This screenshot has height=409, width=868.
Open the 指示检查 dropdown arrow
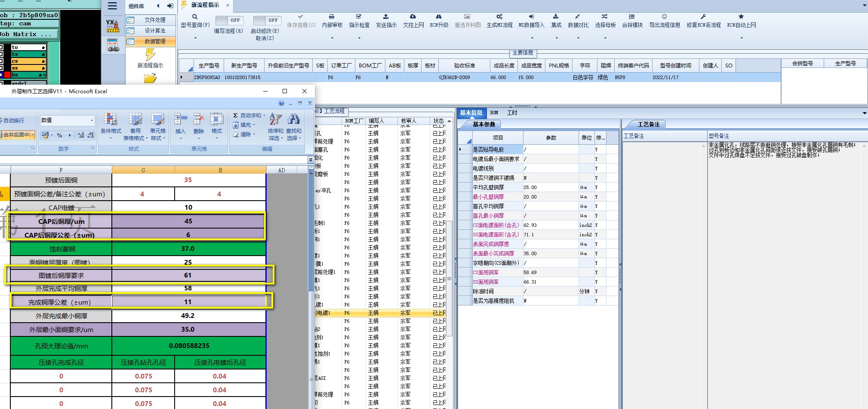[359, 38]
